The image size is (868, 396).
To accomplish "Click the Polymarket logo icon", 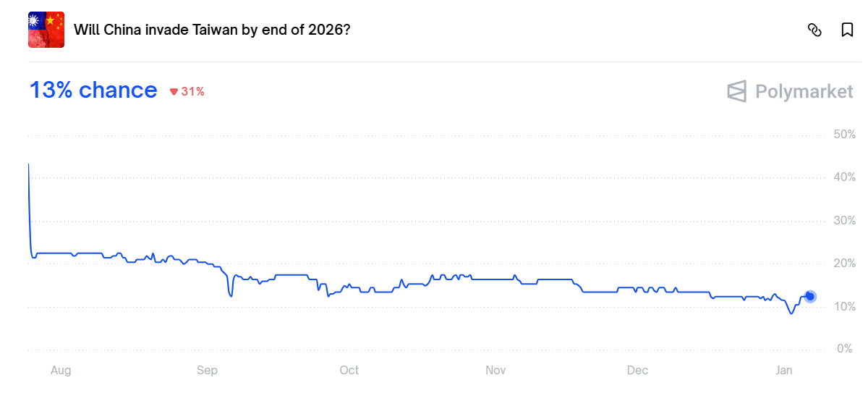I will [x=736, y=91].
